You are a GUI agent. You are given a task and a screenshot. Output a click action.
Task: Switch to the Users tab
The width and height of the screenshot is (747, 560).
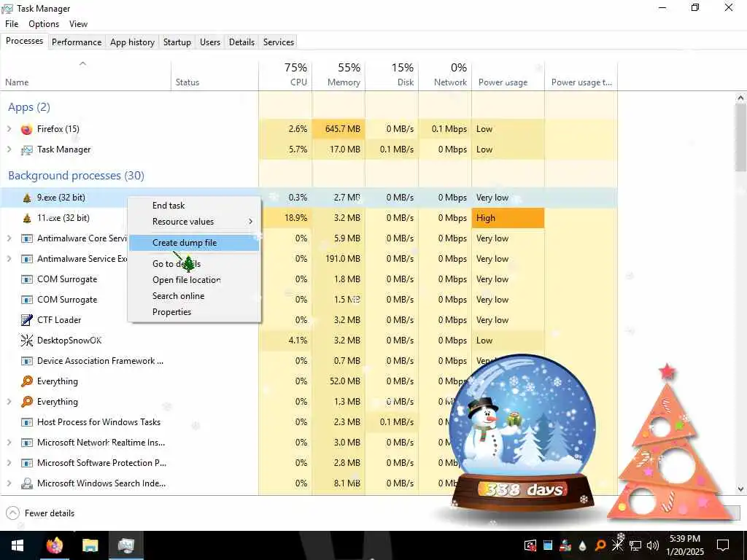click(x=210, y=42)
